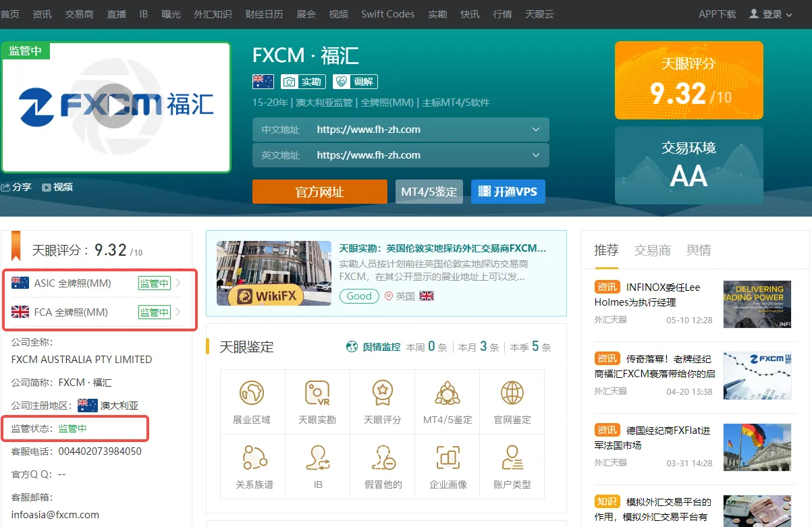
Task: Click the 调解 handshake badge
Action: pyautogui.click(x=355, y=82)
